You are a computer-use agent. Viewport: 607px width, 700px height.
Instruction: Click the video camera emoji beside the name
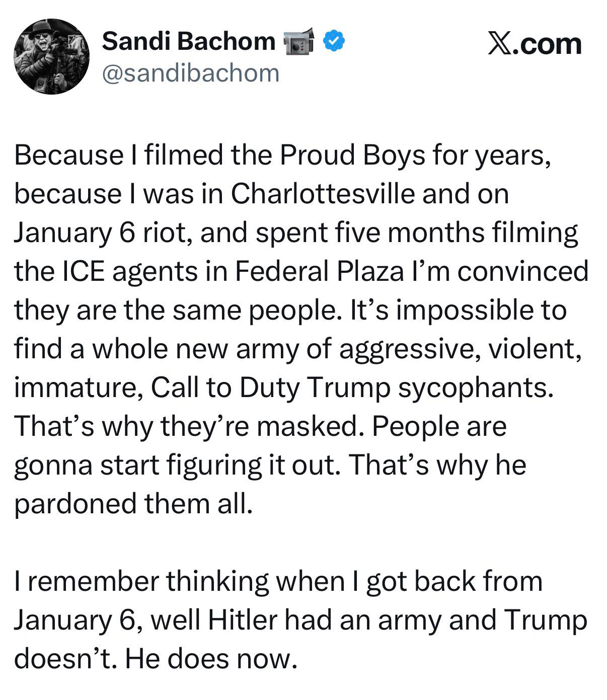click(x=299, y=41)
